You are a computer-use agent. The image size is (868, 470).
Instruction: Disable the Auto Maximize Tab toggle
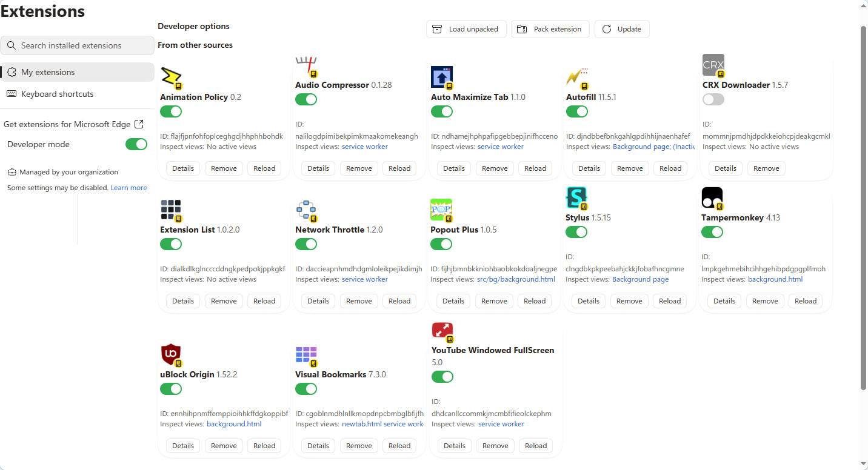pos(442,111)
